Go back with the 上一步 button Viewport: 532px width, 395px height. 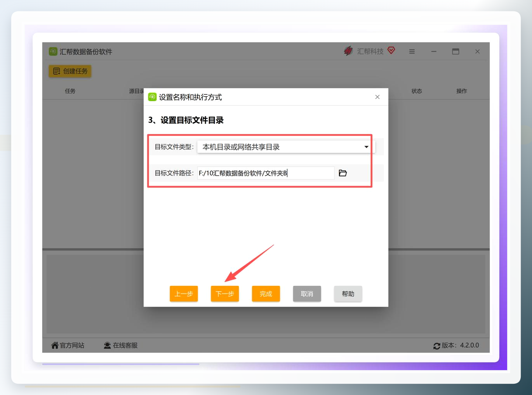click(184, 294)
